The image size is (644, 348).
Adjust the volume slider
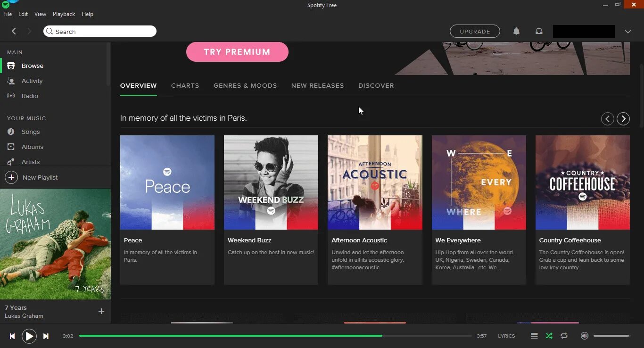[612, 336]
